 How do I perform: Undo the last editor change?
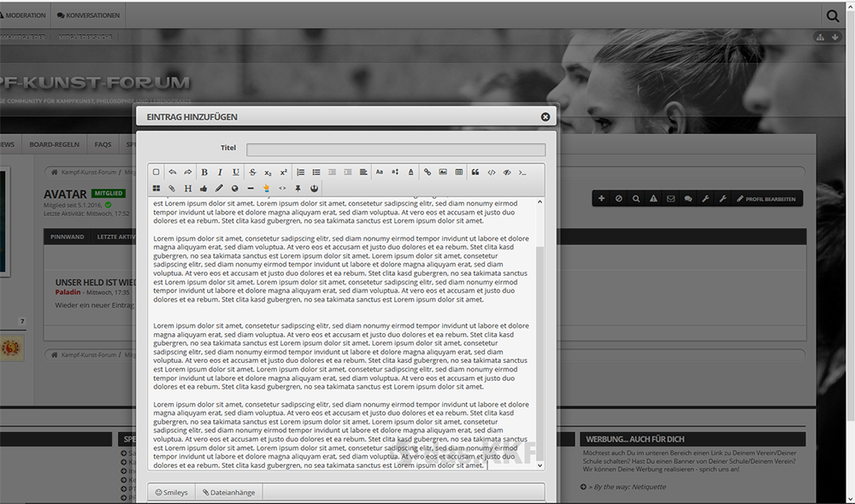(x=173, y=173)
